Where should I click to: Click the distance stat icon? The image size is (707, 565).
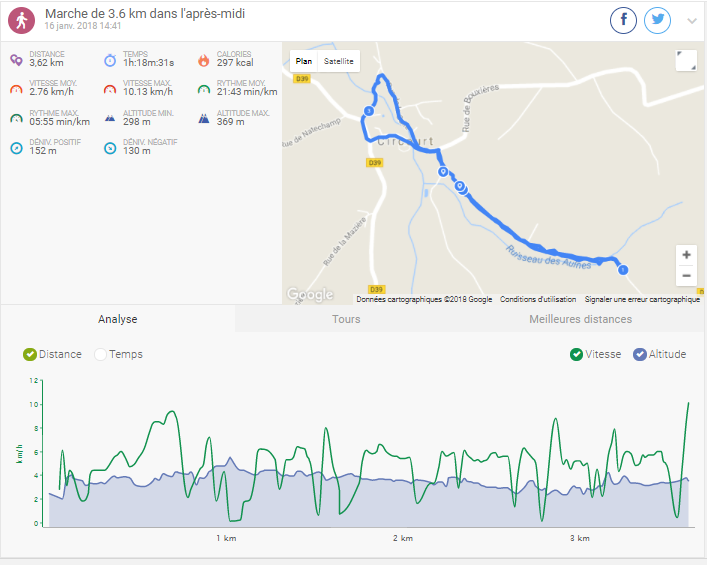16,60
